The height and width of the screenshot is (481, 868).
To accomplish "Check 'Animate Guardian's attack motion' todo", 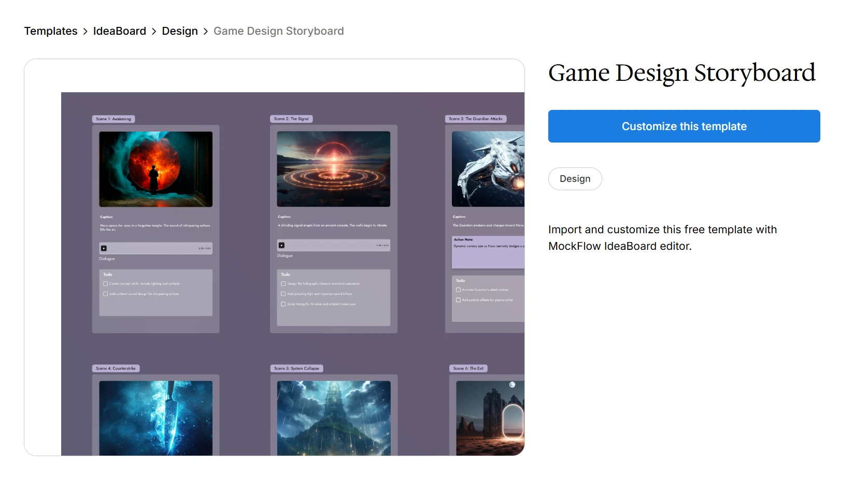I will [458, 290].
